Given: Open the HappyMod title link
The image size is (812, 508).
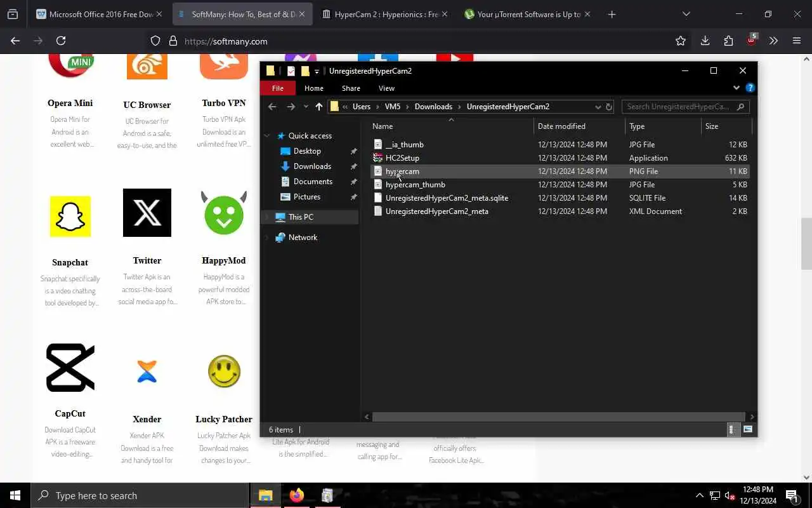Looking at the screenshot, I should 224,260.
